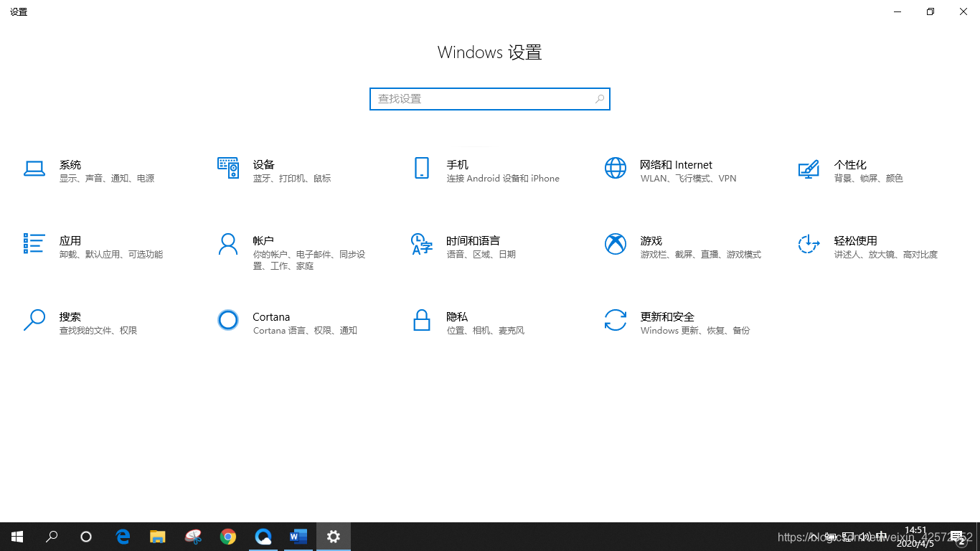Open the 隐私 padlock icon
The image size is (980, 551).
click(x=422, y=320)
